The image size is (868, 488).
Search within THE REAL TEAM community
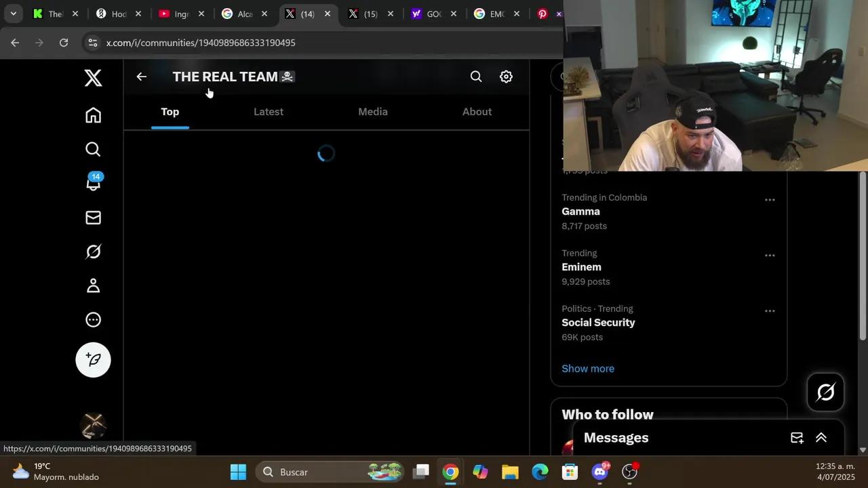[476, 77]
